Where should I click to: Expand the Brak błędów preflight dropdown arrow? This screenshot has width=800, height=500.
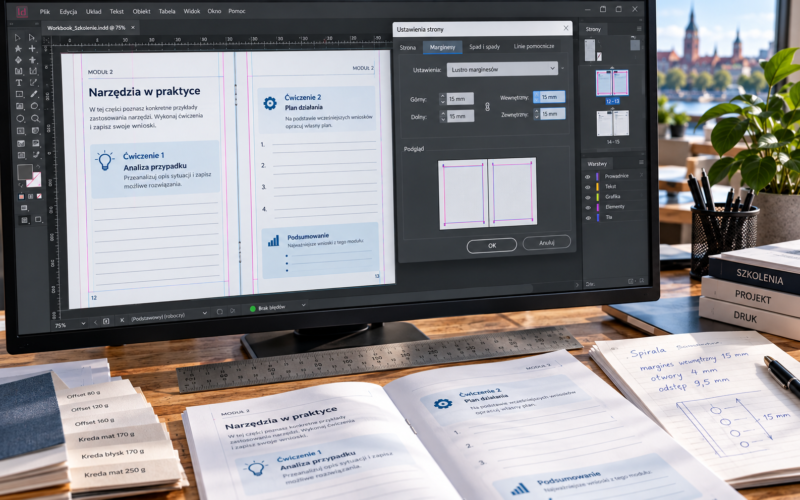[x=304, y=305]
